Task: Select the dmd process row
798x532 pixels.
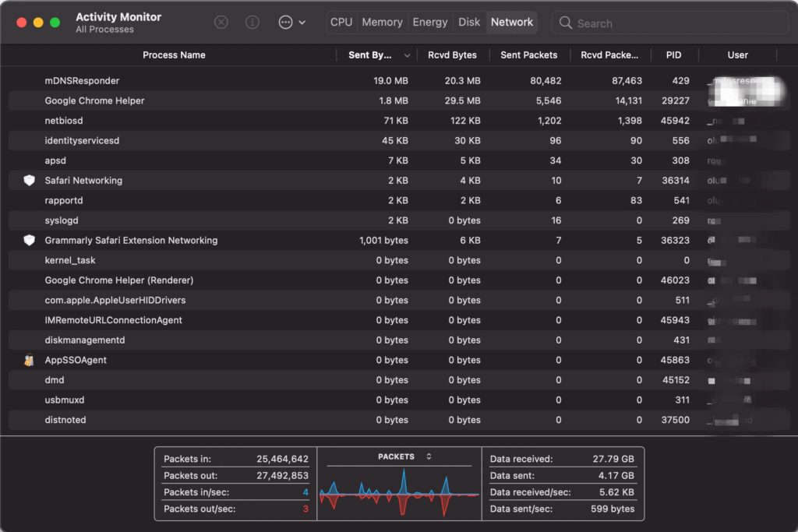Action: click(x=399, y=380)
